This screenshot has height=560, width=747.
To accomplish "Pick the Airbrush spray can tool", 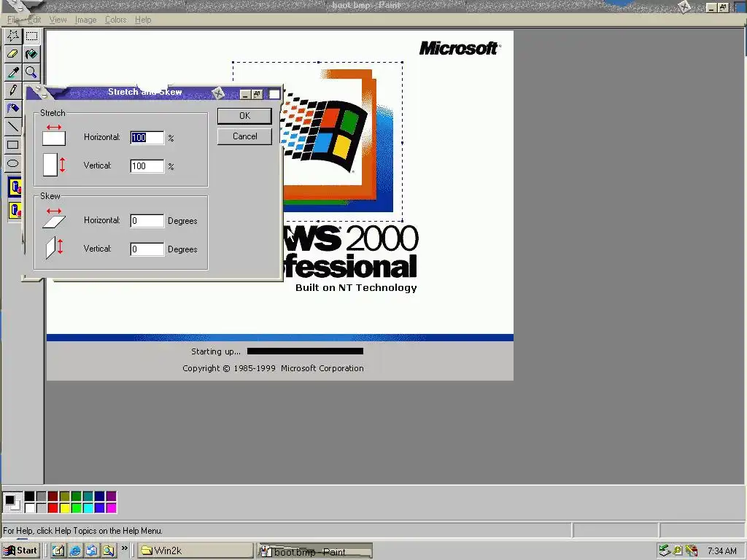I will click(x=13, y=109).
